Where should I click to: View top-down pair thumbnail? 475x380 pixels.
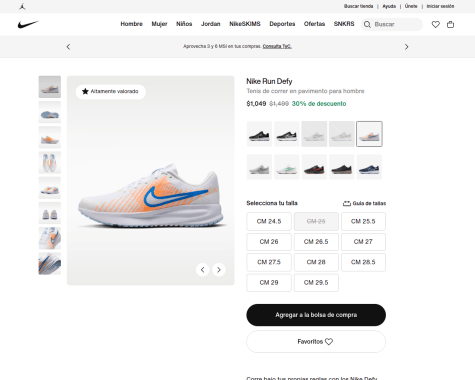coord(50,163)
